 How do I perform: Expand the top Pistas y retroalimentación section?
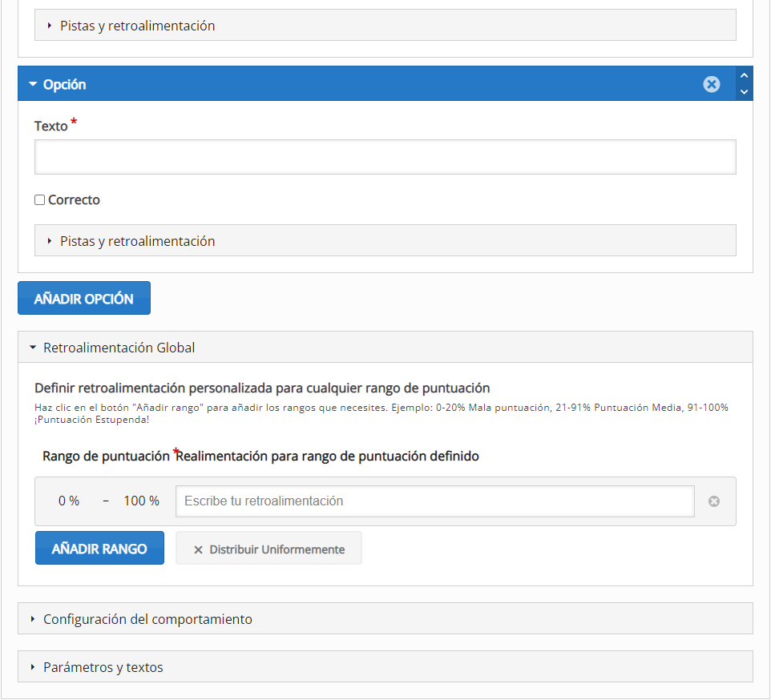385,25
